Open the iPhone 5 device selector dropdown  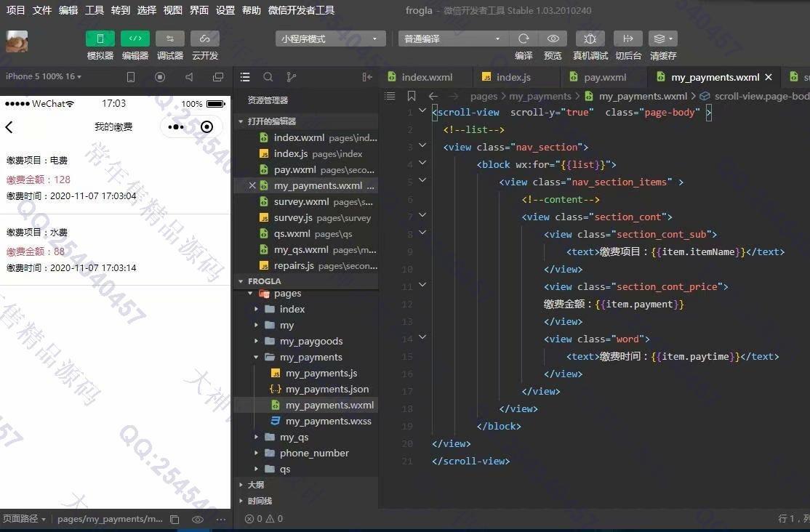(x=44, y=76)
